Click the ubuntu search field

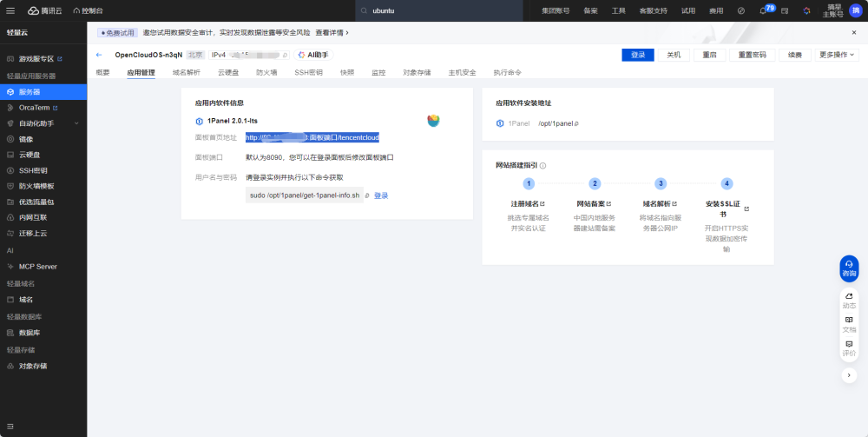[x=439, y=10]
